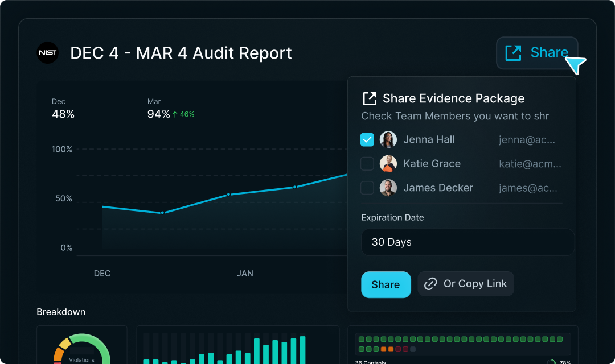
Task: Click the export icon in the top Share button
Action: [513, 53]
